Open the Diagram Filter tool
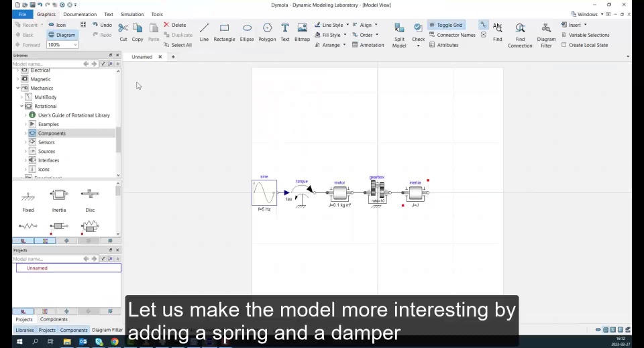This screenshot has width=644, height=348. 546,35
